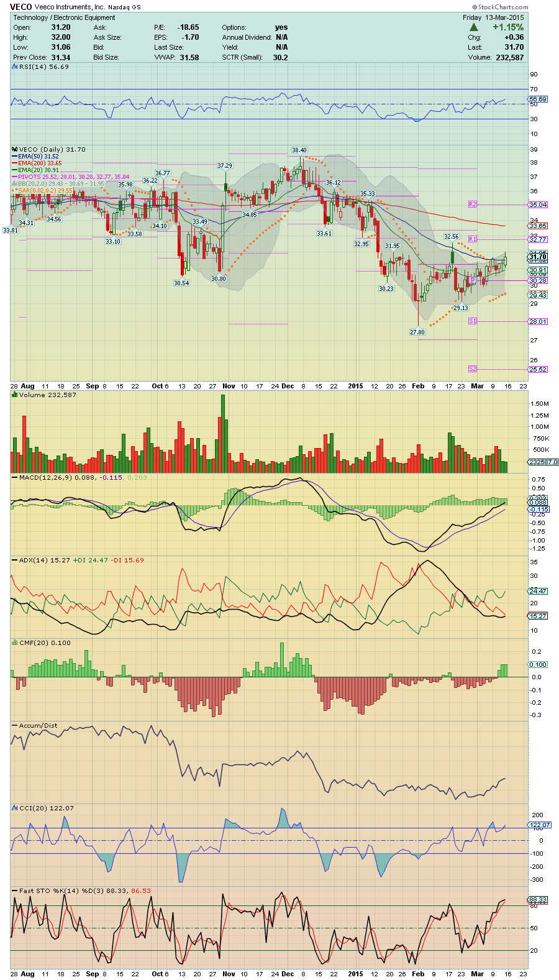
Task: Click the Accum/Dist panel label
Action: click(x=39, y=725)
